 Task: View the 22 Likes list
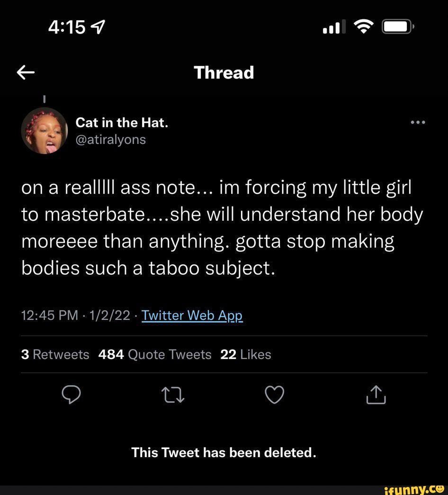(246, 354)
